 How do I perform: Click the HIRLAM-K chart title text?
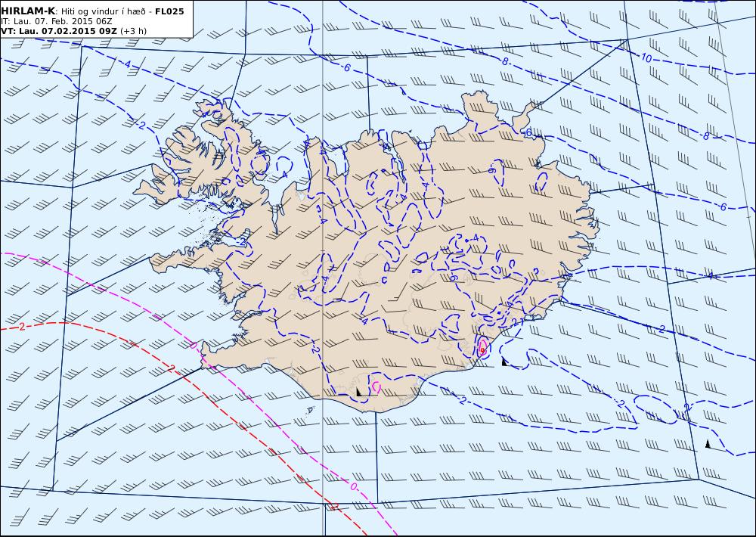[x=29, y=11]
